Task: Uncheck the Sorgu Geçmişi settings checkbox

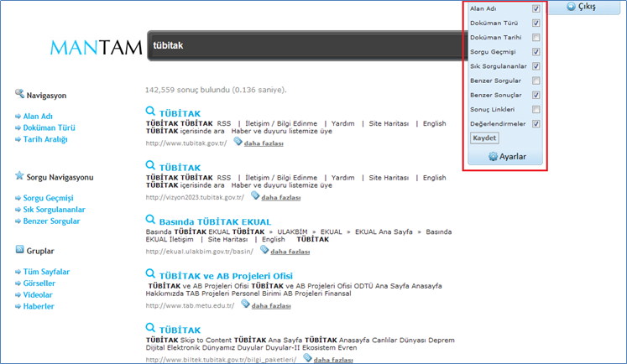Action: (x=536, y=52)
